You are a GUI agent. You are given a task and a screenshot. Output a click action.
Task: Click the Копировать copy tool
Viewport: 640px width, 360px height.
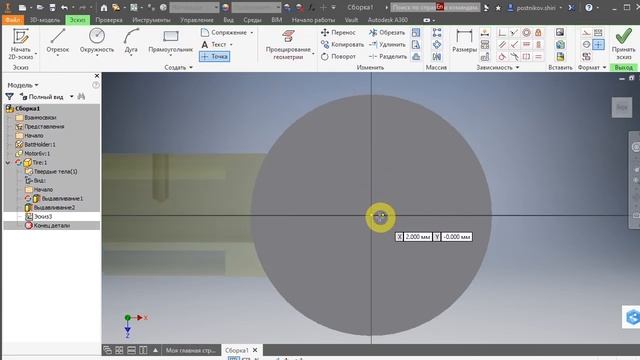click(342, 44)
